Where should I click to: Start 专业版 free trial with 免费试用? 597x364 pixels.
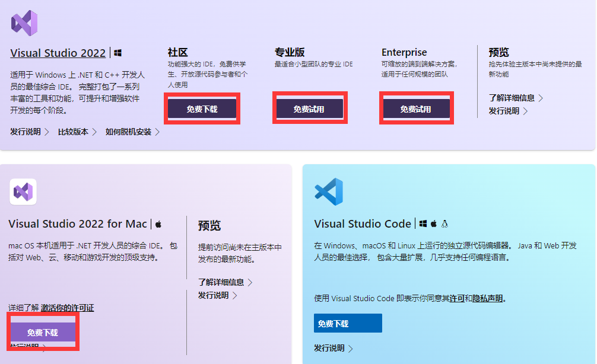click(310, 109)
